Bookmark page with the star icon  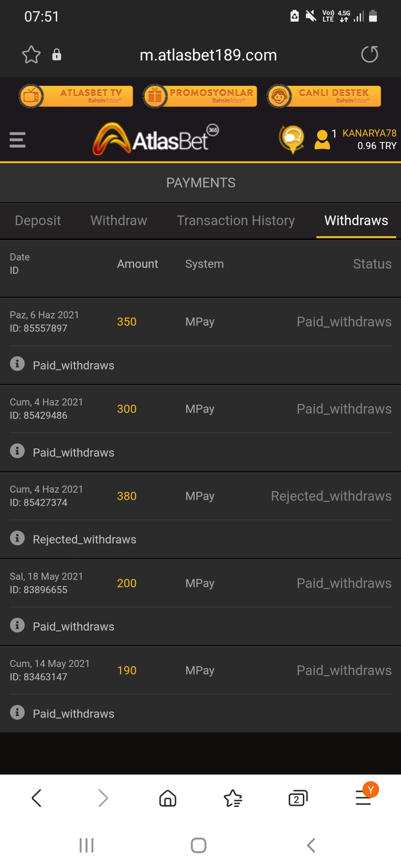[31, 55]
